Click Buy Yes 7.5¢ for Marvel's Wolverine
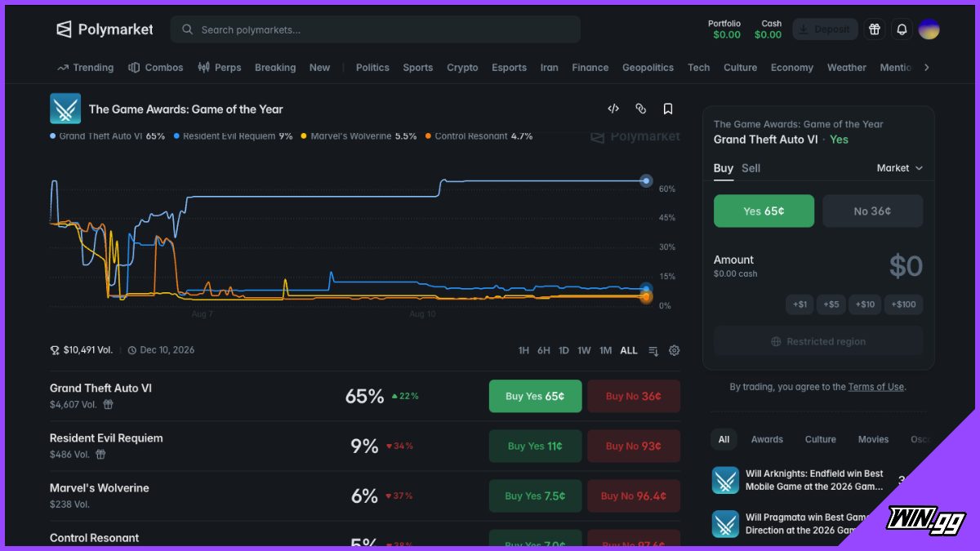The image size is (980, 551). (535, 495)
